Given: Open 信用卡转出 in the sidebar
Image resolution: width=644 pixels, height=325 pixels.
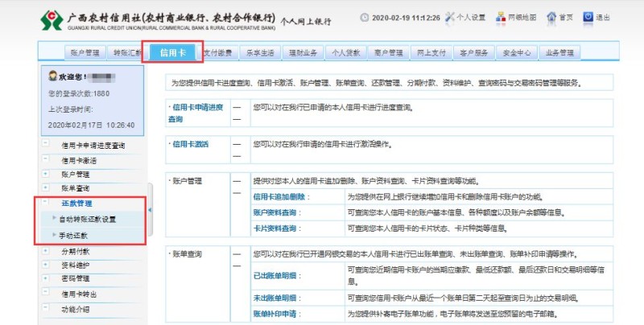Looking at the screenshot, I should [x=79, y=294].
